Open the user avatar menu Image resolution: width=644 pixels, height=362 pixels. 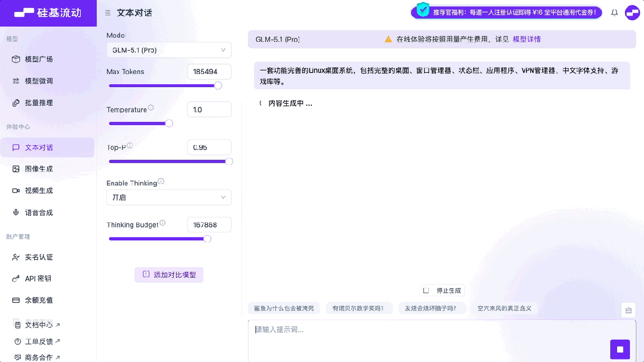pyautogui.click(x=633, y=13)
